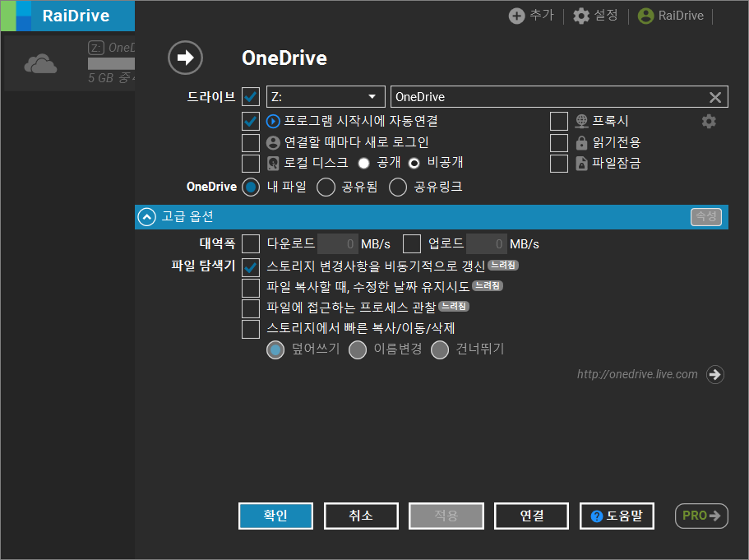Screen dimensions: 749x560
Task: Open settings via the 설정 gear icon
Action: (x=580, y=16)
